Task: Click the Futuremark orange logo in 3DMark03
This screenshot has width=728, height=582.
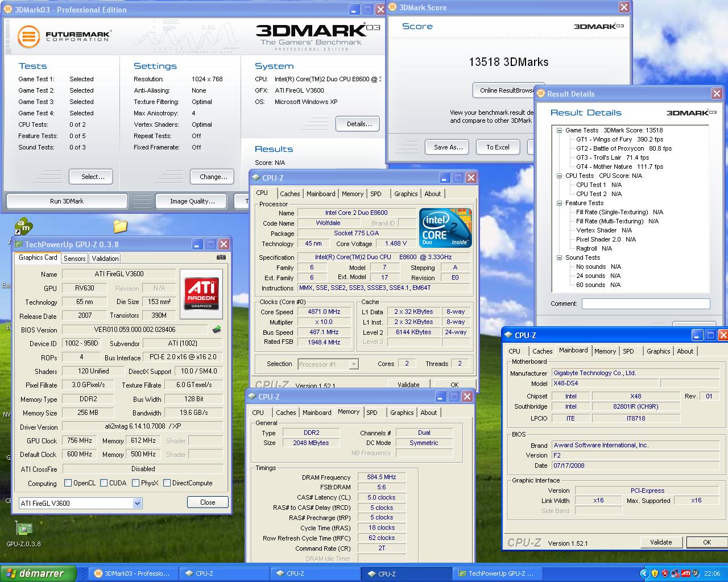Action: [x=28, y=37]
